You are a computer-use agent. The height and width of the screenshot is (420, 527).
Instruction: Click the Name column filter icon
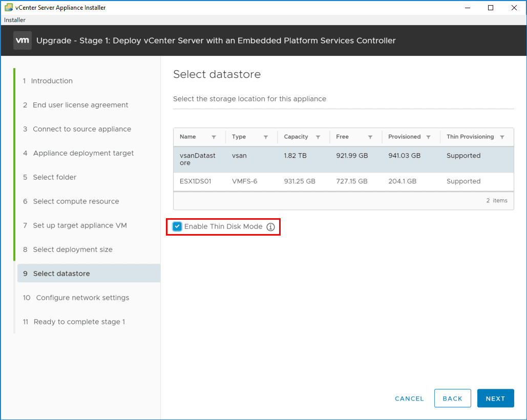coord(214,137)
